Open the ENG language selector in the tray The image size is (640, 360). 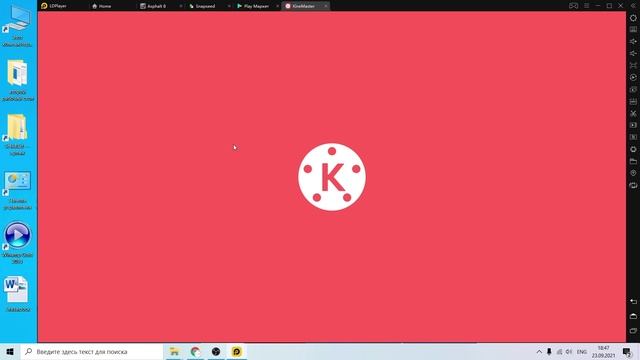click(x=582, y=352)
